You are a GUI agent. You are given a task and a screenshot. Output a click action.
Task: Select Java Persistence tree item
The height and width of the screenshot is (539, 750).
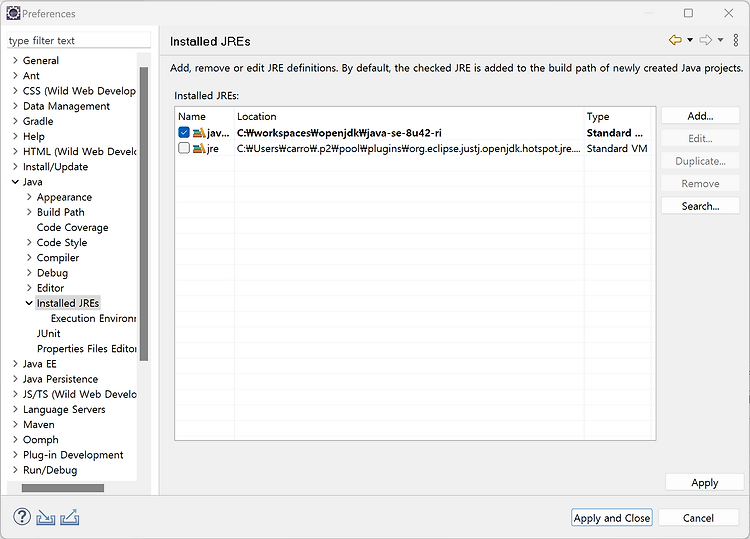(60, 379)
